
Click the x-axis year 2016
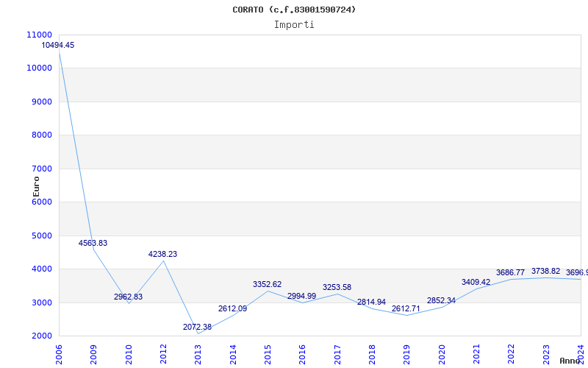pyautogui.click(x=303, y=355)
